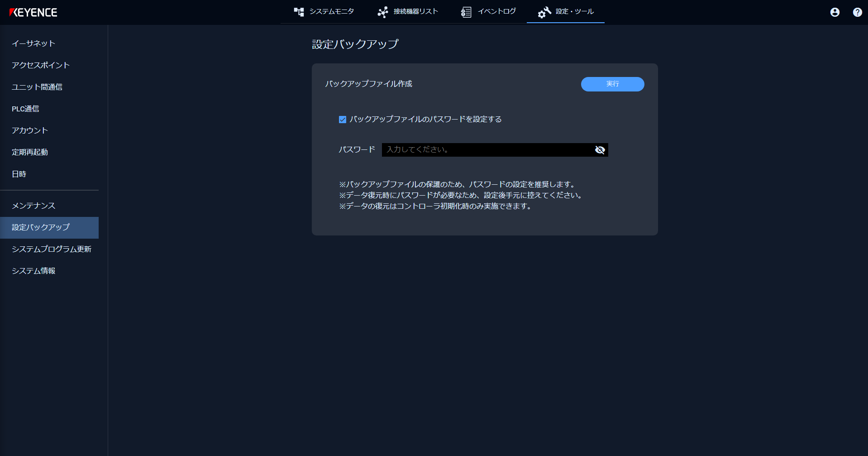Viewport: 868px width, 456px height.
Task: Show the password using the eye toggle
Action: 600,150
